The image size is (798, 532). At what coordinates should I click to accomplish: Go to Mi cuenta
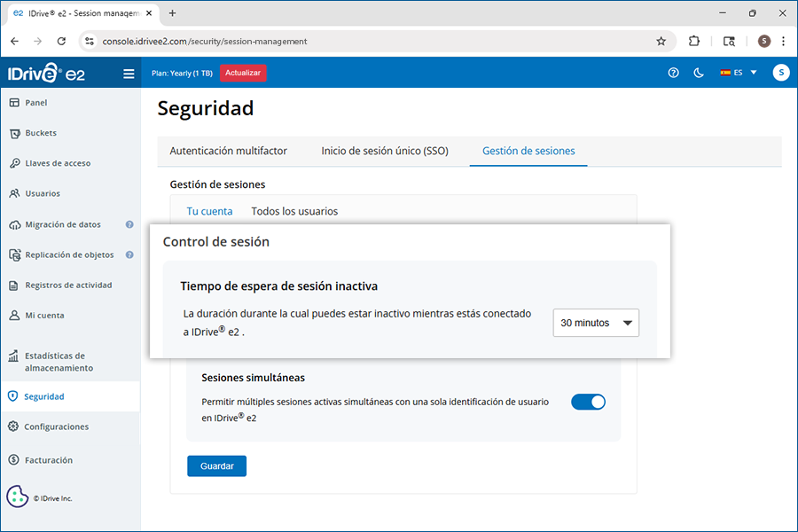point(45,315)
